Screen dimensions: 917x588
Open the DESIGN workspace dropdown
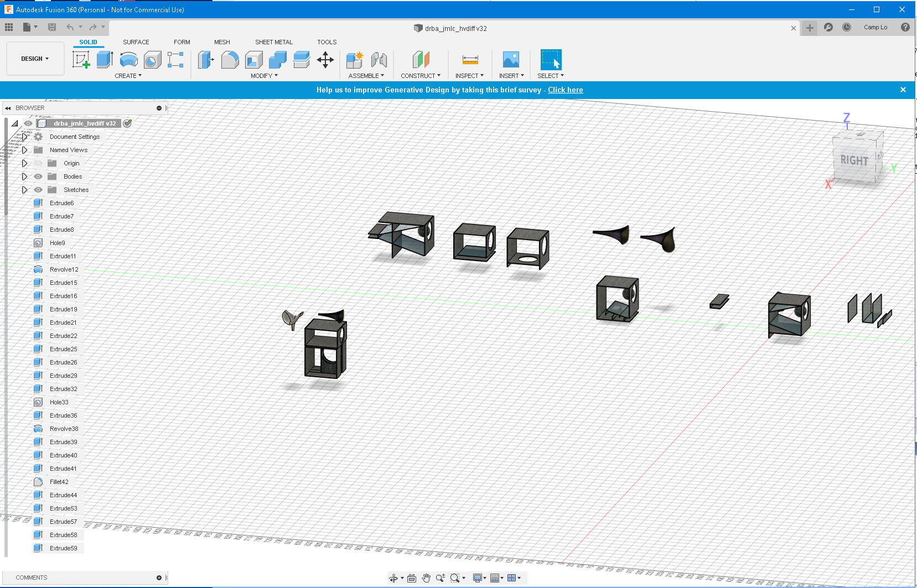pyautogui.click(x=35, y=59)
